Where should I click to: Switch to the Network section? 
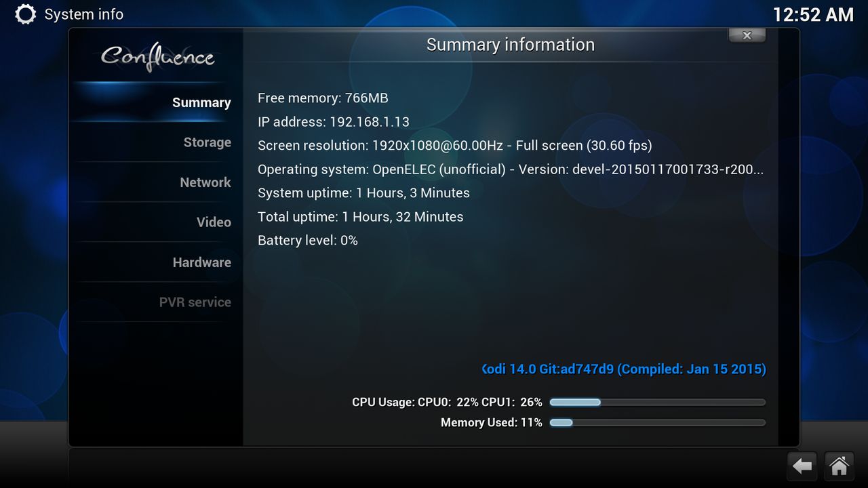point(205,182)
